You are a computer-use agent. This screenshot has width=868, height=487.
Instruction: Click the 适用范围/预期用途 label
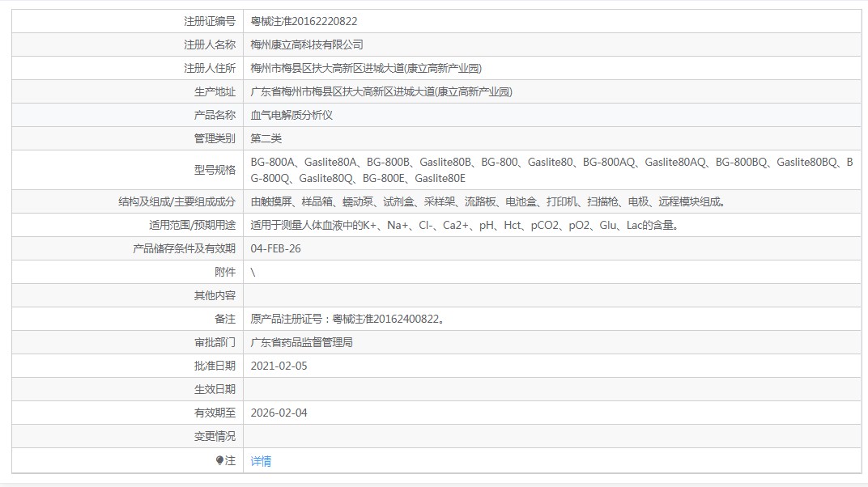click(192, 226)
